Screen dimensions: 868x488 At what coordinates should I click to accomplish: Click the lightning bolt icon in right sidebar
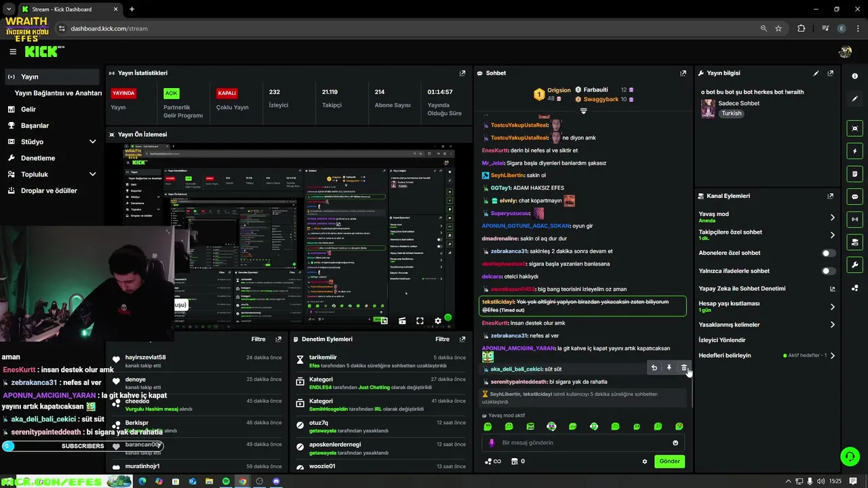(855, 151)
